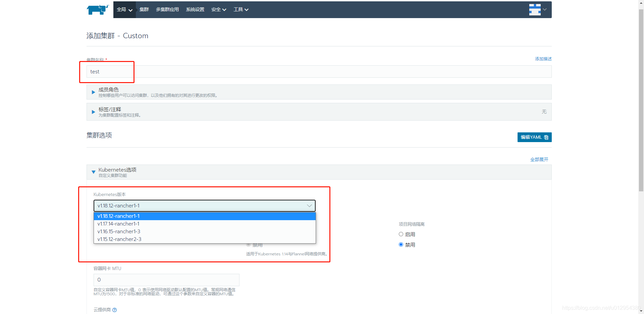Go to the 集群 menu
The width and height of the screenshot is (644, 314).
coord(144,10)
